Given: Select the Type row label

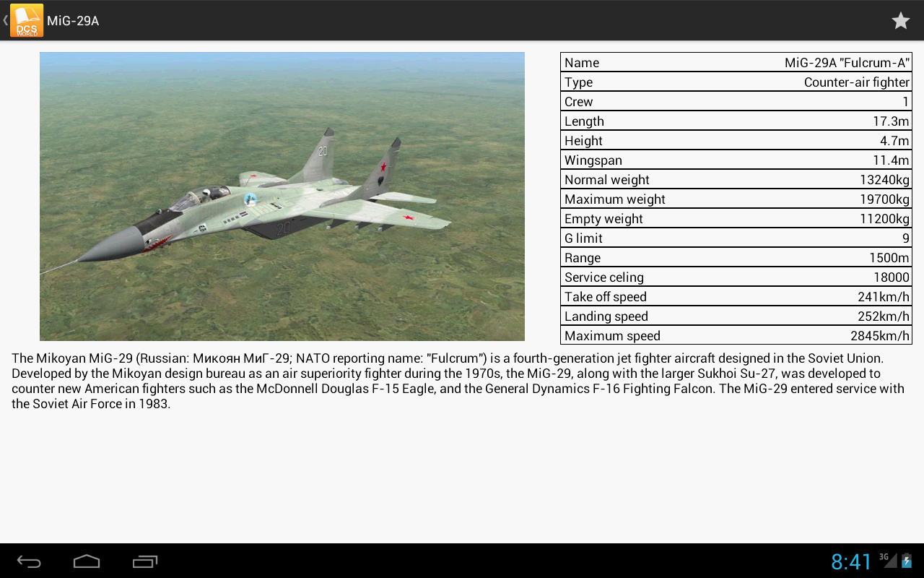Looking at the screenshot, I should [578, 82].
